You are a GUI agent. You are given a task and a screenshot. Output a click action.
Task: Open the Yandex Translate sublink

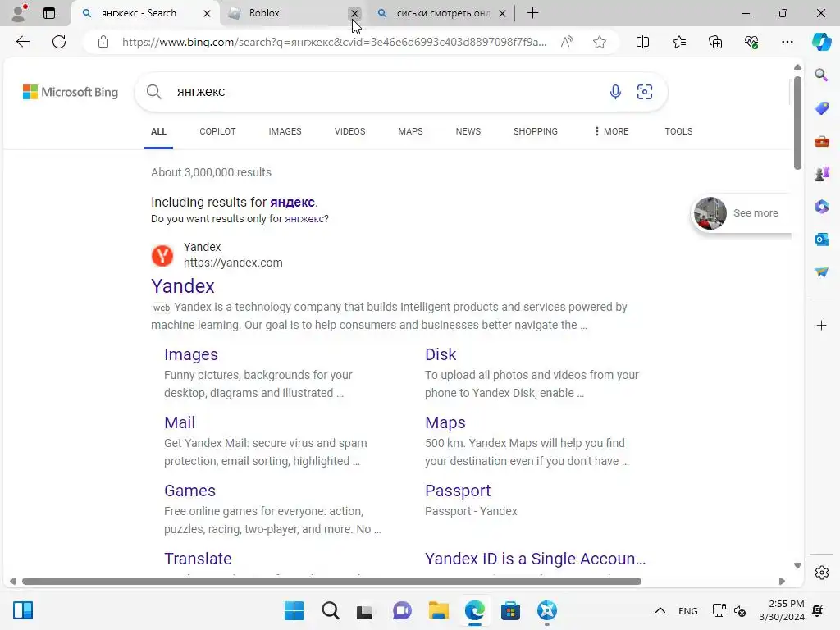click(198, 558)
